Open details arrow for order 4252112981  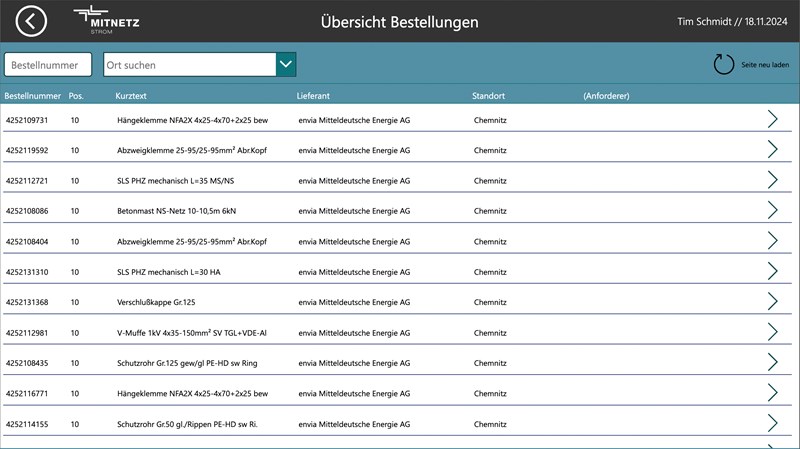[772, 332]
